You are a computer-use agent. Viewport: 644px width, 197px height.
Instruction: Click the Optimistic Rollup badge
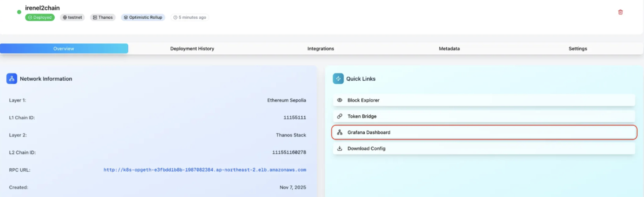(143, 17)
